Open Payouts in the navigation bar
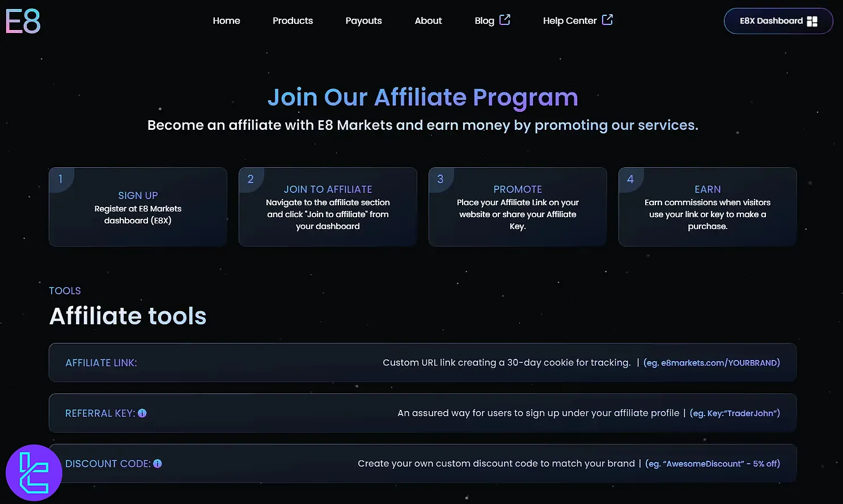This screenshot has width=843, height=504. pos(363,21)
